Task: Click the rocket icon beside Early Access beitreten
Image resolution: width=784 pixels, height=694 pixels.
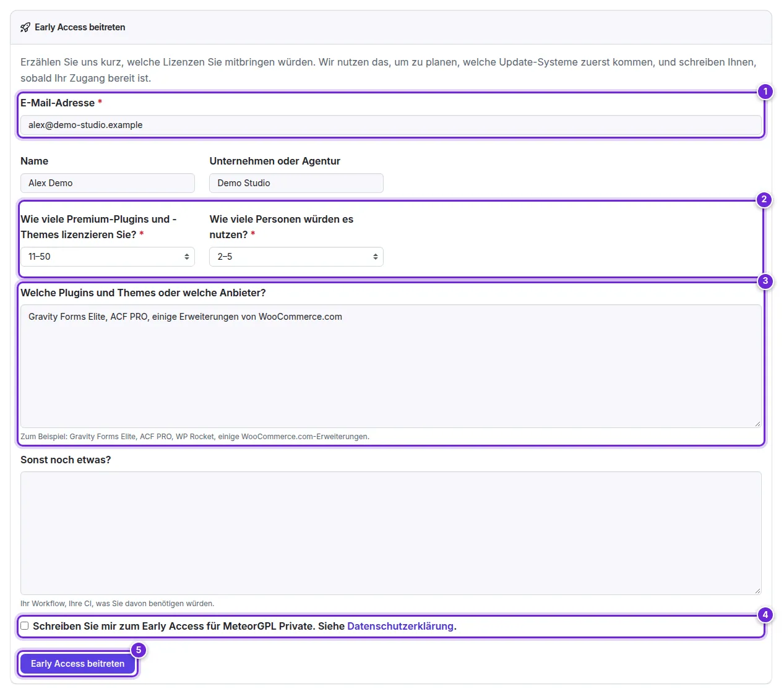Action: pos(25,27)
